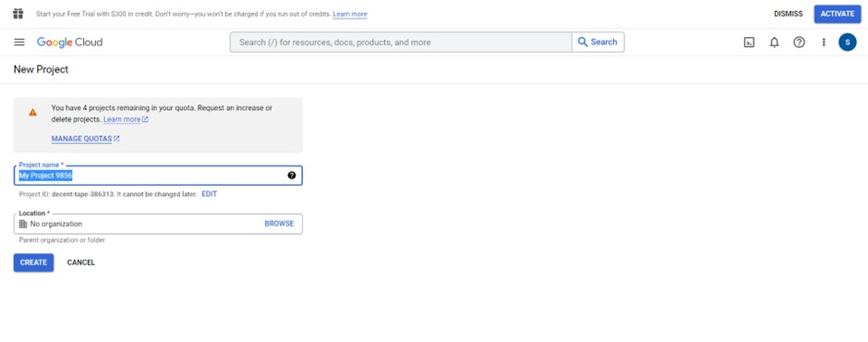Go to the Google Cloud logo home
The image size is (868, 342).
(70, 43)
